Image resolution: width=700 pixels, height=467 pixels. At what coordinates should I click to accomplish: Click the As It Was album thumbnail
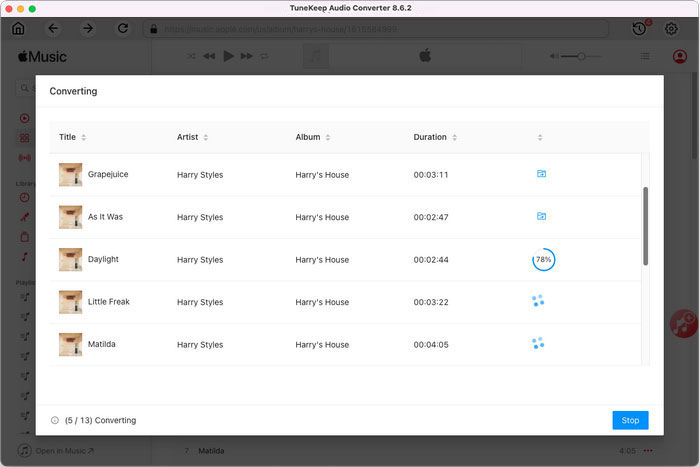(x=71, y=217)
